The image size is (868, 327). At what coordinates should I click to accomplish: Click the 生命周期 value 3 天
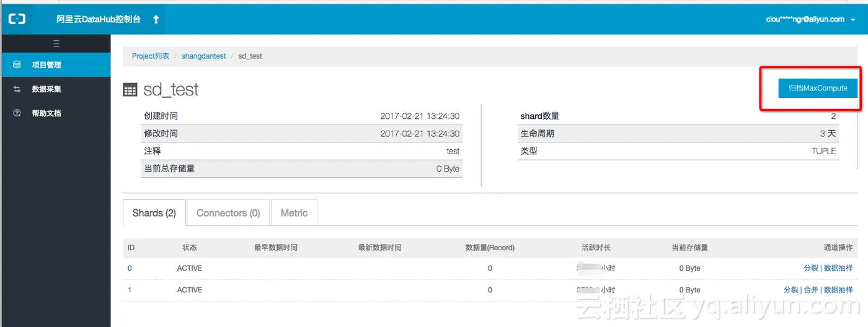tap(828, 133)
